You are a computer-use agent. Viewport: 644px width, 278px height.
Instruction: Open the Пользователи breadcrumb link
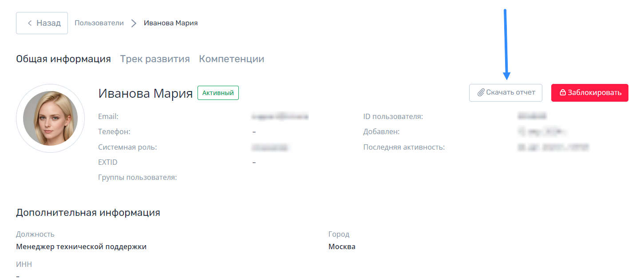click(99, 23)
